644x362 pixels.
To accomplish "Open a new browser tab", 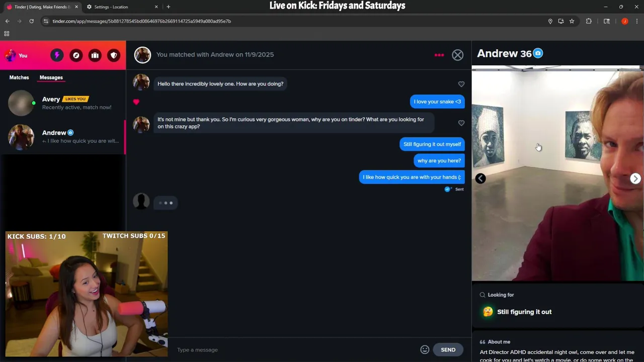I will 168,7.
